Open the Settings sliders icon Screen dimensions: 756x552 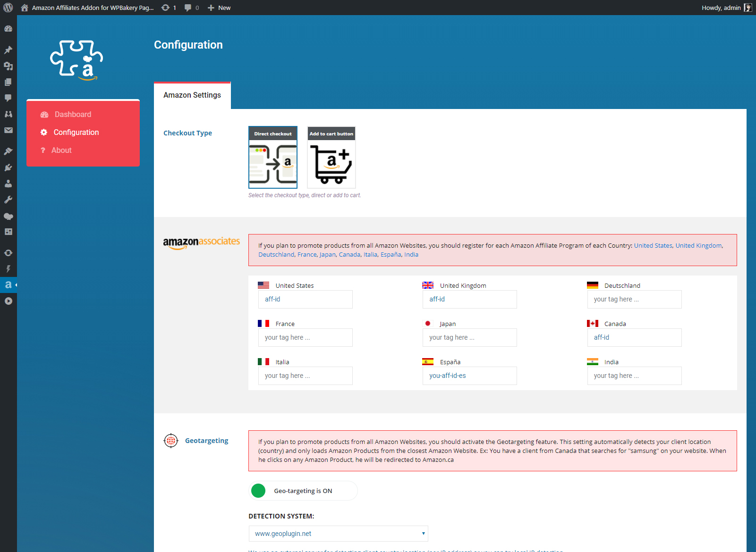pos(8,232)
